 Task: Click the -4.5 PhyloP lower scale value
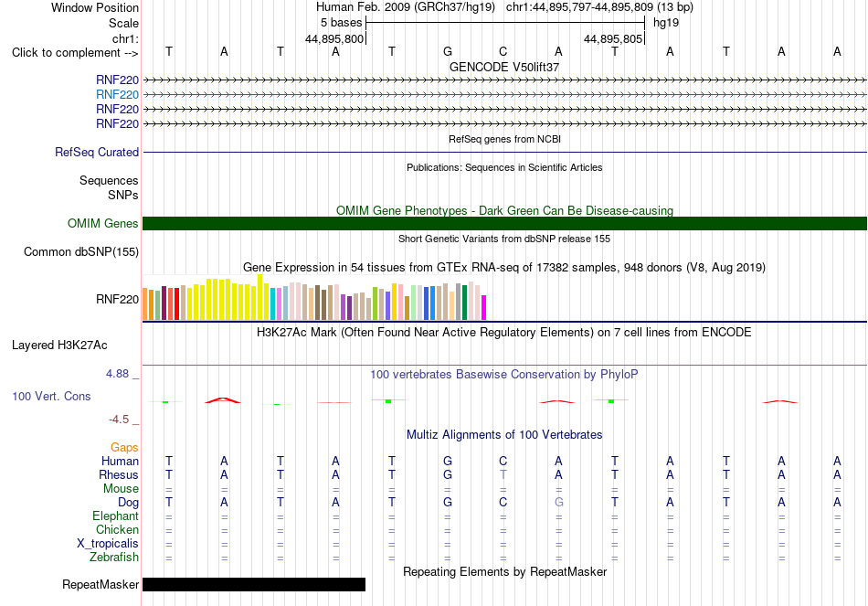coord(119,420)
